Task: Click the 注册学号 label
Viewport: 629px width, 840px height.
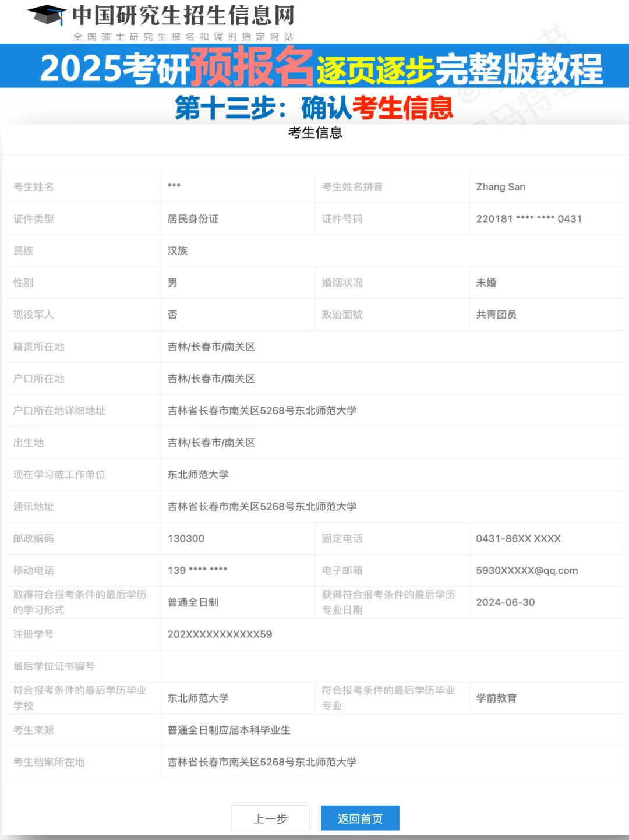Action: pyautogui.click(x=33, y=634)
